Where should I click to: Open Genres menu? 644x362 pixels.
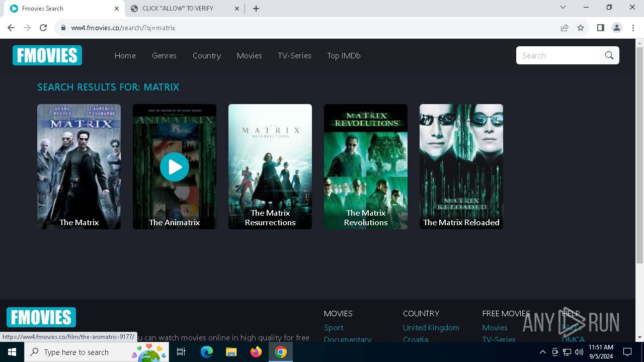coord(164,56)
